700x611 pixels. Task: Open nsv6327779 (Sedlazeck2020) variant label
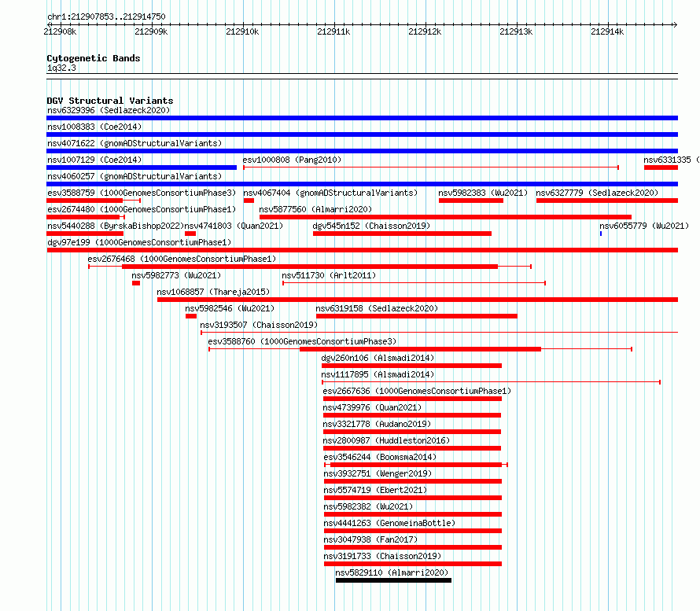point(597,193)
